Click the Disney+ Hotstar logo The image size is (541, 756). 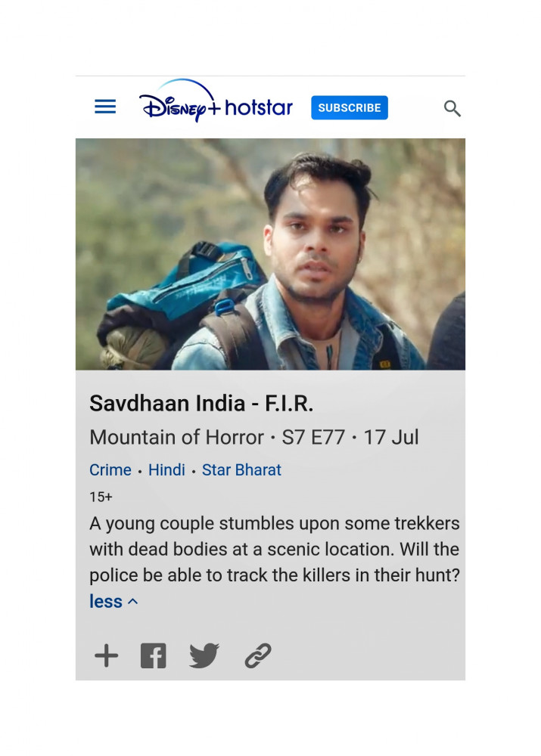point(216,101)
